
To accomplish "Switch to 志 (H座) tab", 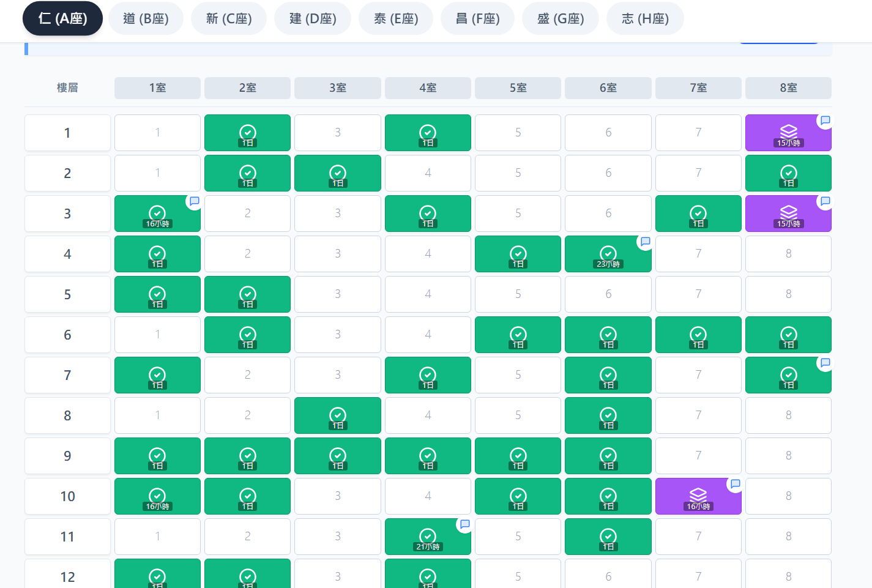I will [x=644, y=18].
